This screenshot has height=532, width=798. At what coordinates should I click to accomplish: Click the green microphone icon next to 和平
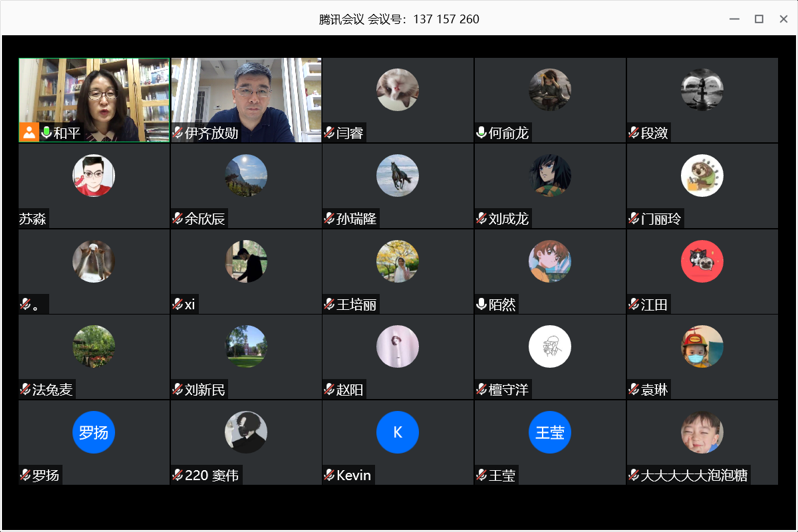pyautogui.click(x=47, y=133)
